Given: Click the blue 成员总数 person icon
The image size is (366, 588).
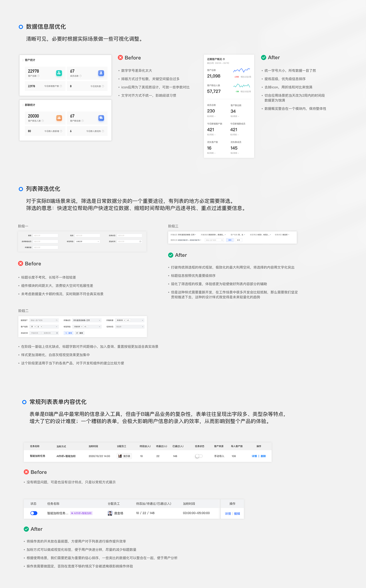Looking at the screenshot, I should (x=101, y=73).
